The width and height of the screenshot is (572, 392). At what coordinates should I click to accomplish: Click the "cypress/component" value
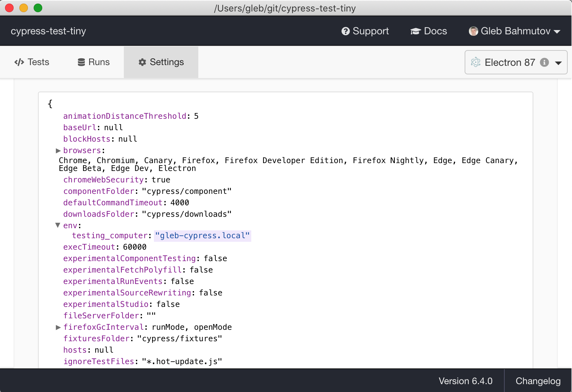187,191
